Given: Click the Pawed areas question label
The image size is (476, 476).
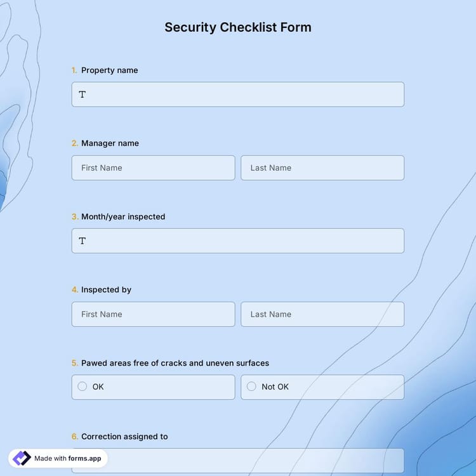Looking at the screenshot, I should pyautogui.click(x=175, y=363).
